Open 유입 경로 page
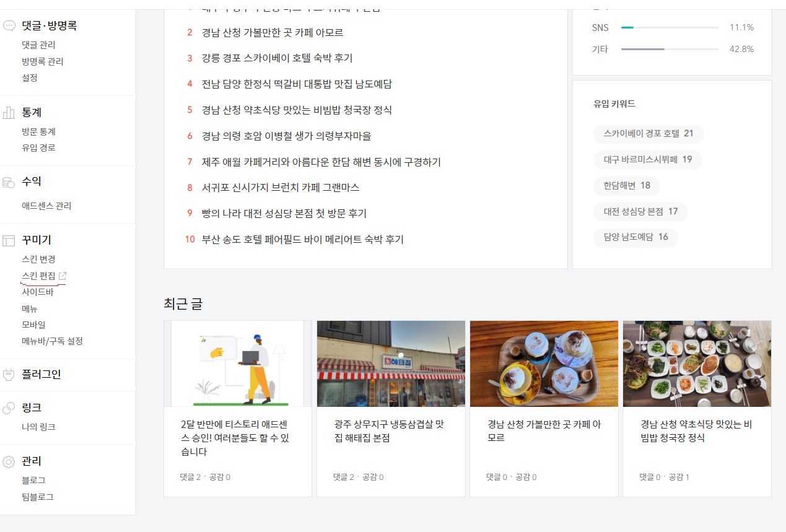This screenshot has height=532, width=786. coord(38,148)
